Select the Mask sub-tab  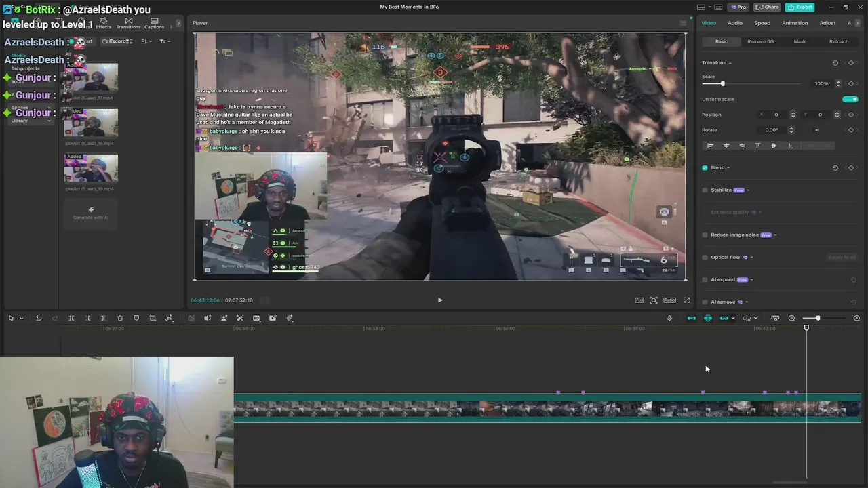(800, 41)
